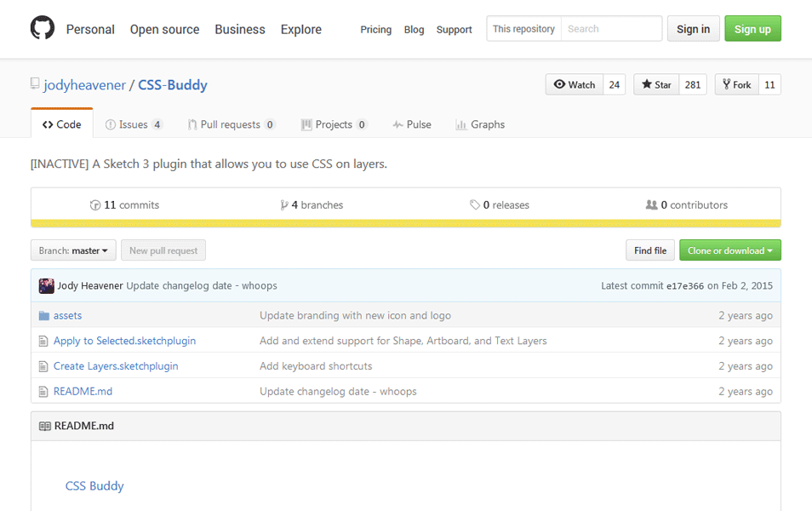
Task: Click the README book icon in header
Action: 44,425
